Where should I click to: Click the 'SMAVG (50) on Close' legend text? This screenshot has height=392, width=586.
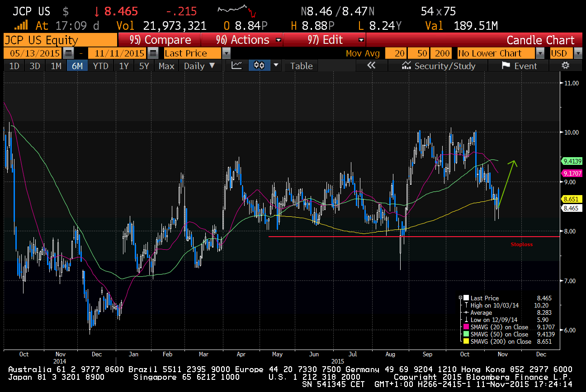coord(500,334)
